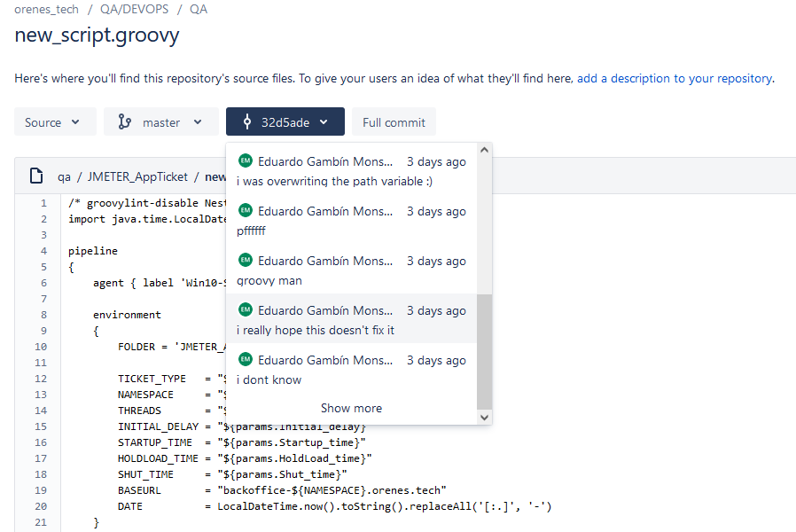Select commit 'i really hope this doesn't fix it'
The width and height of the screenshot is (796, 532).
pos(351,319)
